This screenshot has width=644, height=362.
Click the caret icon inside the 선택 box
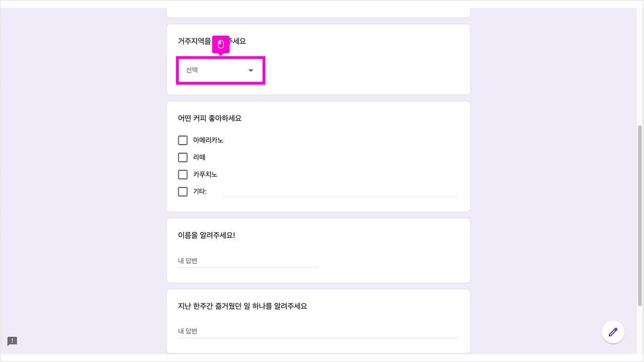coord(251,70)
